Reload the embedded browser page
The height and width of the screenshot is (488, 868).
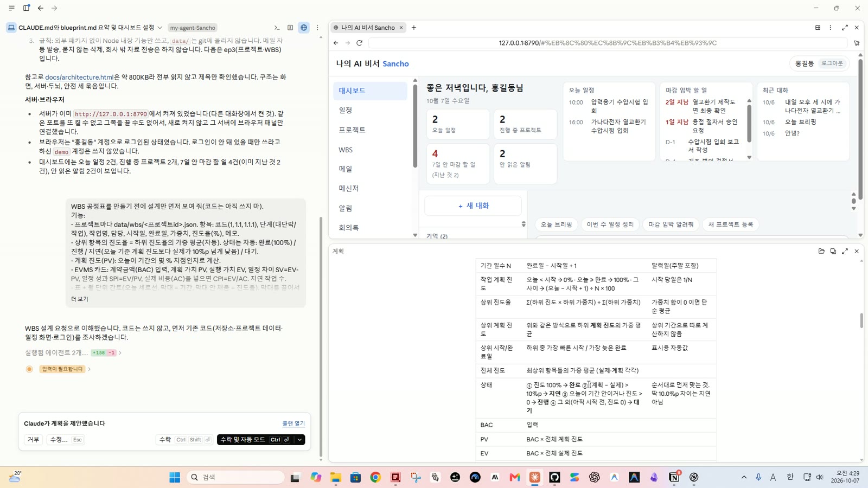[359, 43]
